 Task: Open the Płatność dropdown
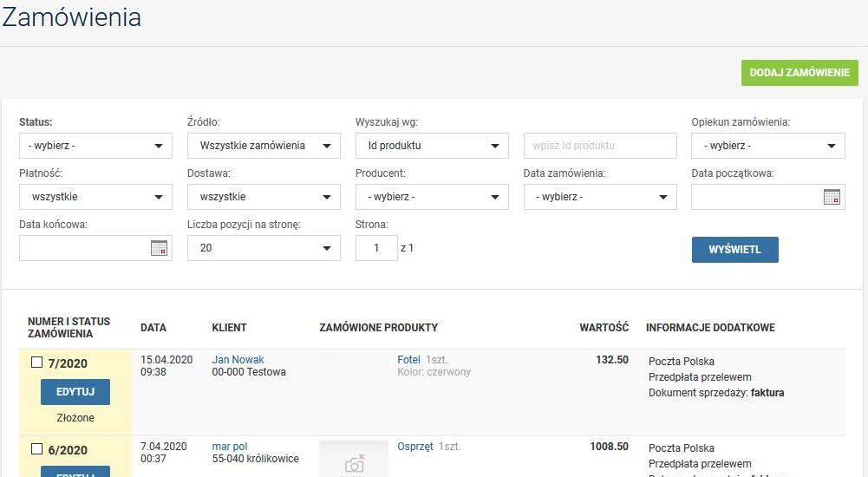[x=95, y=197]
